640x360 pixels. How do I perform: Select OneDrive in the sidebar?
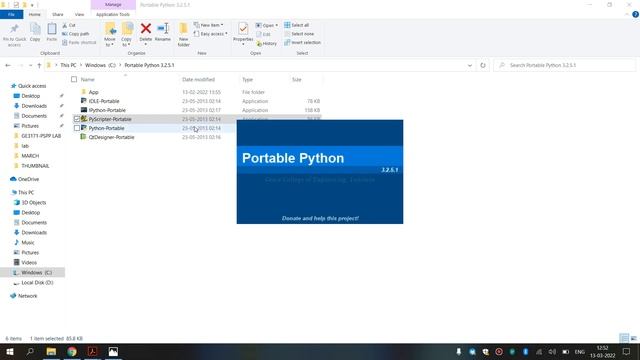[x=28, y=179]
